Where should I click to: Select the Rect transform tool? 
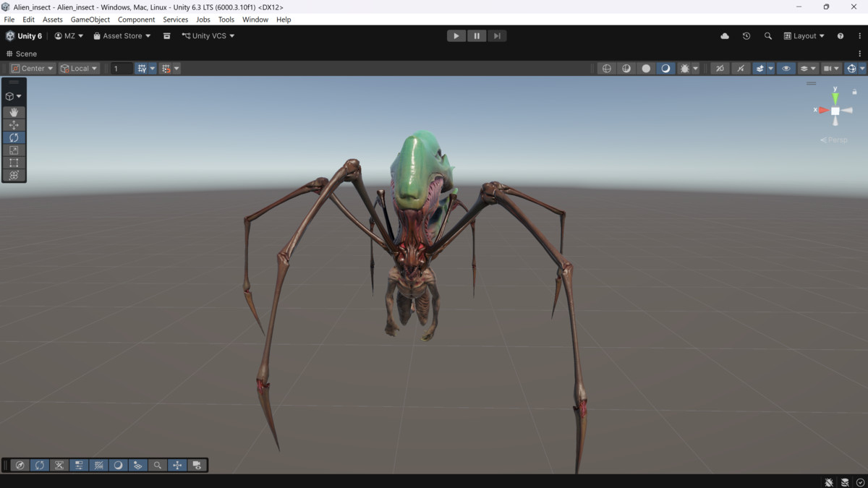pos(14,162)
